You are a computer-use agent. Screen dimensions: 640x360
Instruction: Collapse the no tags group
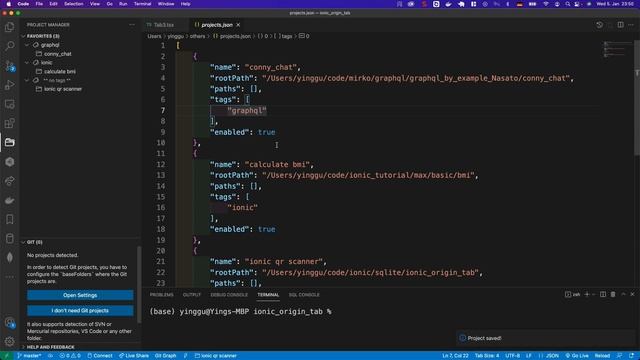click(x=27, y=80)
